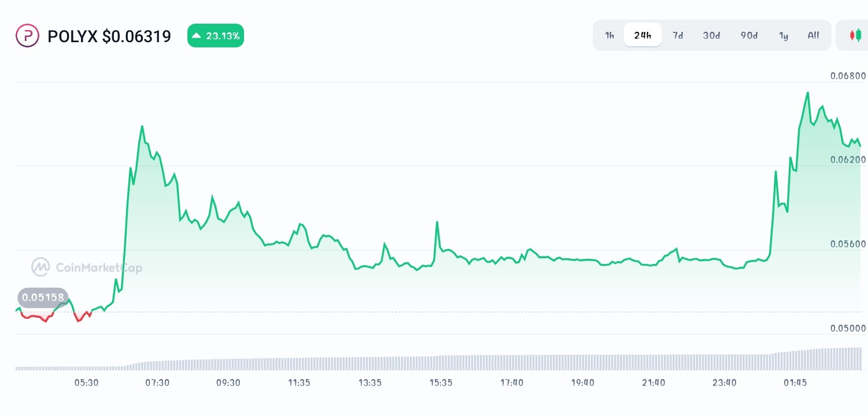This screenshot has height=416, width=868.
Task: Switch chart to 30d range
Action: click(711, 35)
